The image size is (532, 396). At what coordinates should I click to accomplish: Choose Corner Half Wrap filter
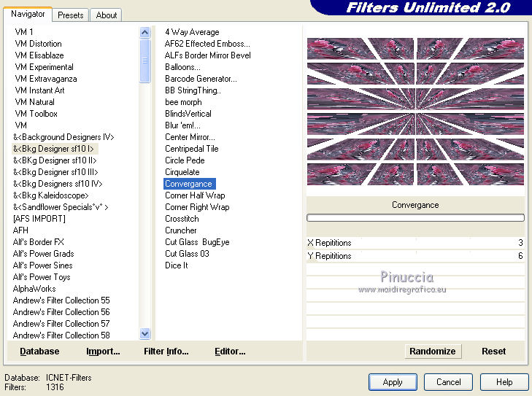[195, 195]
